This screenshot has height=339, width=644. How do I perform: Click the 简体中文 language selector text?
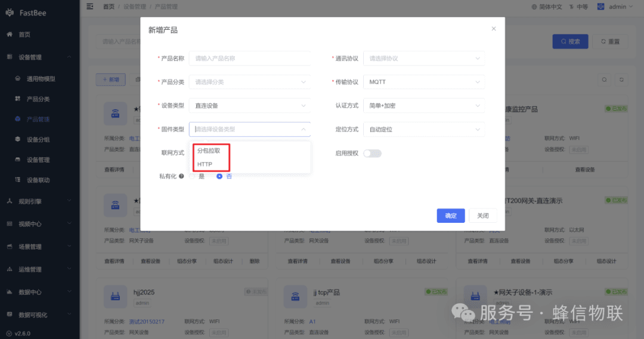click(x=550, y=7)
